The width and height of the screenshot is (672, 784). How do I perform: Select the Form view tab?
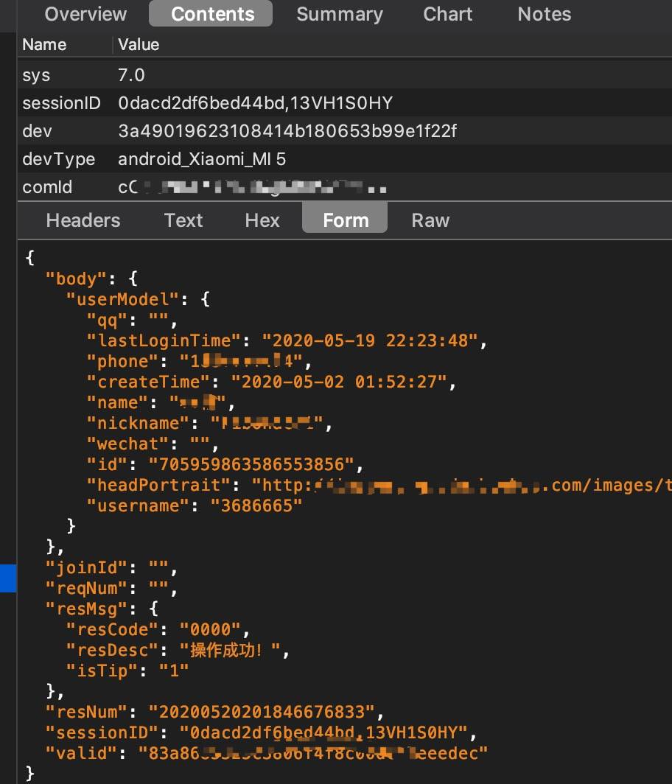click(x=346, y=220)
